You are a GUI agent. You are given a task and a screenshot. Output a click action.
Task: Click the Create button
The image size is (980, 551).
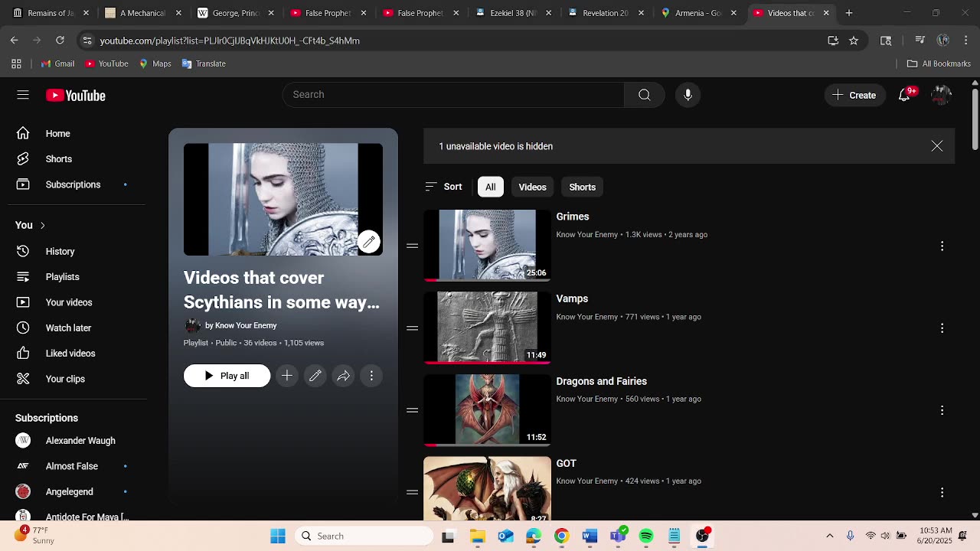(x=854, y=95)
